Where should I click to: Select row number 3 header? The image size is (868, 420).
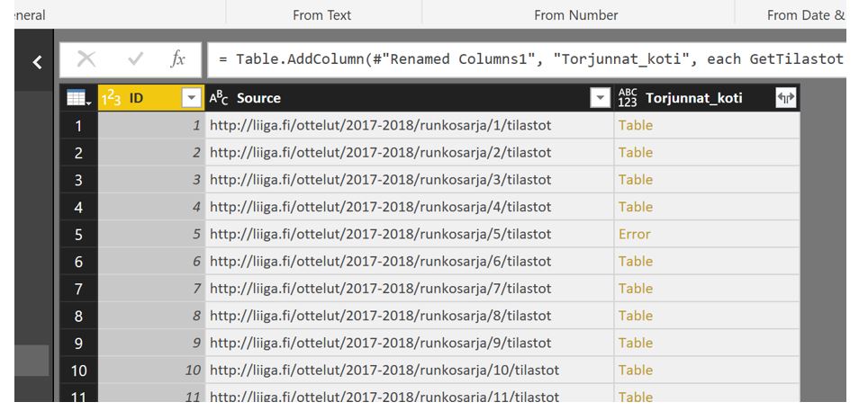click(x=78, y=180)
